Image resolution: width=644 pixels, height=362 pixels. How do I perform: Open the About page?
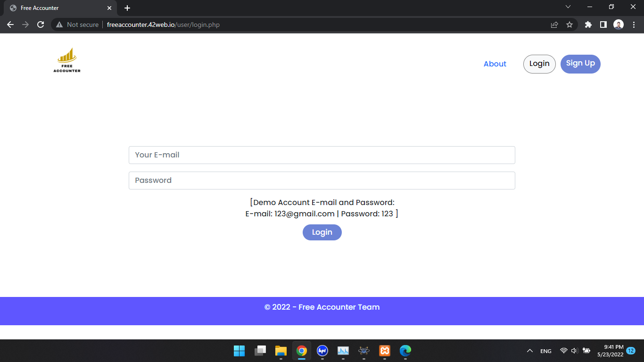point(495,64)
